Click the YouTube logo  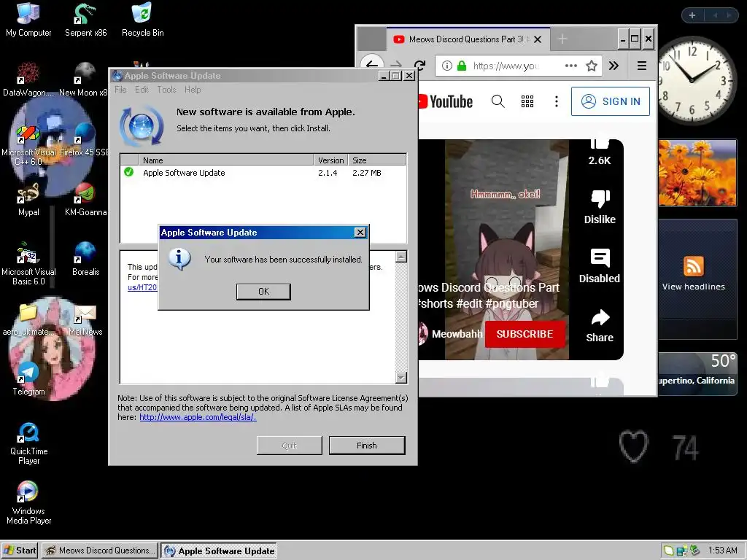point(445,101)
